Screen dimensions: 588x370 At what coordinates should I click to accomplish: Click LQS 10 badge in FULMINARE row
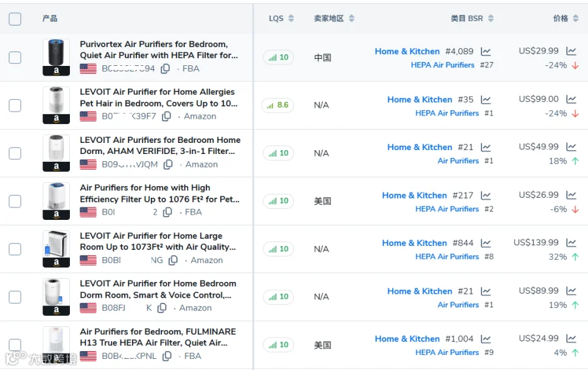[x=278, y=345]
